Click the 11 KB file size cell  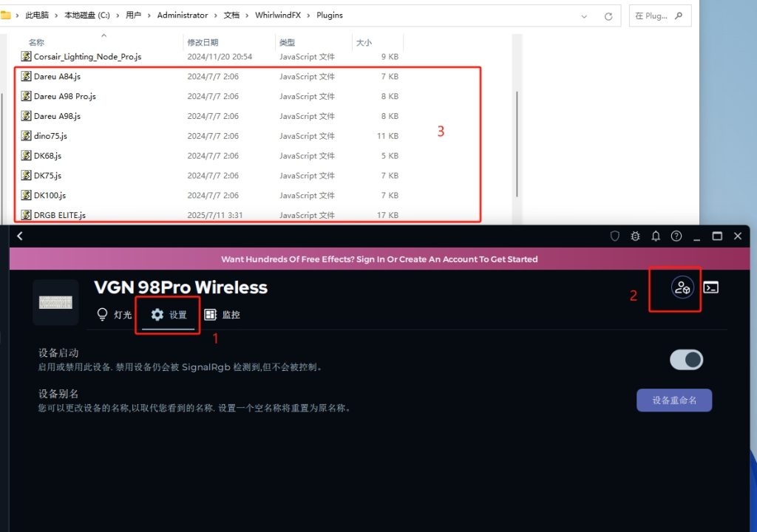pos(387,136)
